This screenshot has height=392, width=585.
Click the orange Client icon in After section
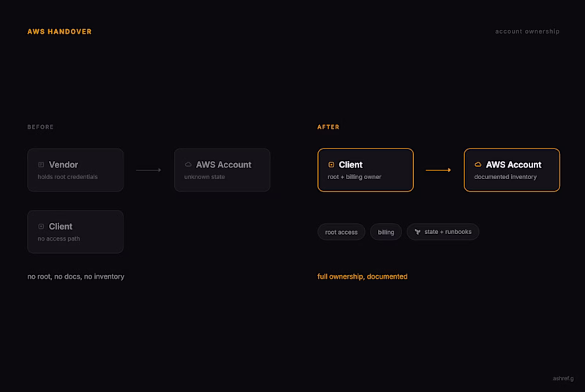click(331, 165)
